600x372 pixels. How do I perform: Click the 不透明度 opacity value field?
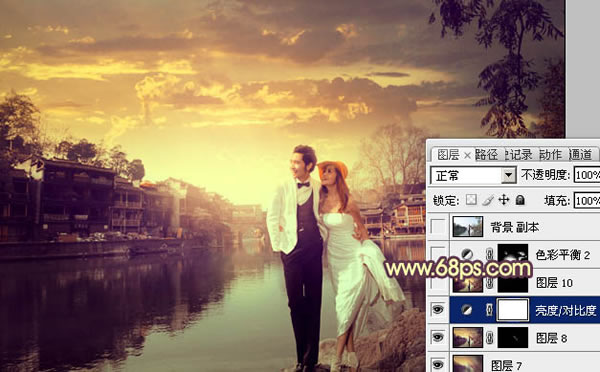point(587,175)
